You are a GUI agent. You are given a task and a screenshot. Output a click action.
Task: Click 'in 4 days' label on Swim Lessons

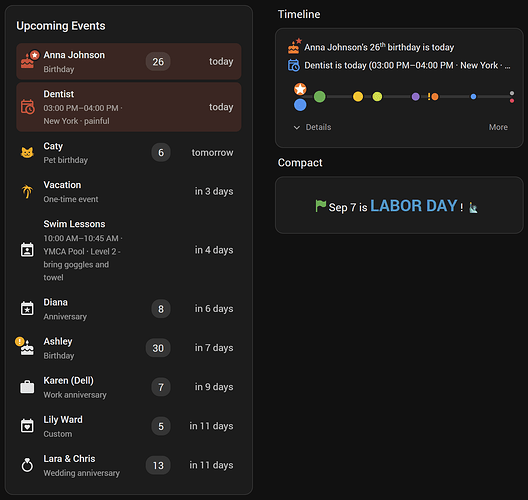pyautogui.click(x=214, y=250)
